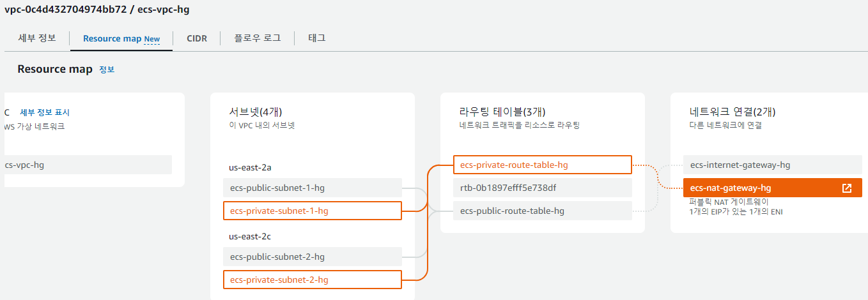Open the CIDR tab
This screenshot has height=300, width=868.
click(196, 38)
